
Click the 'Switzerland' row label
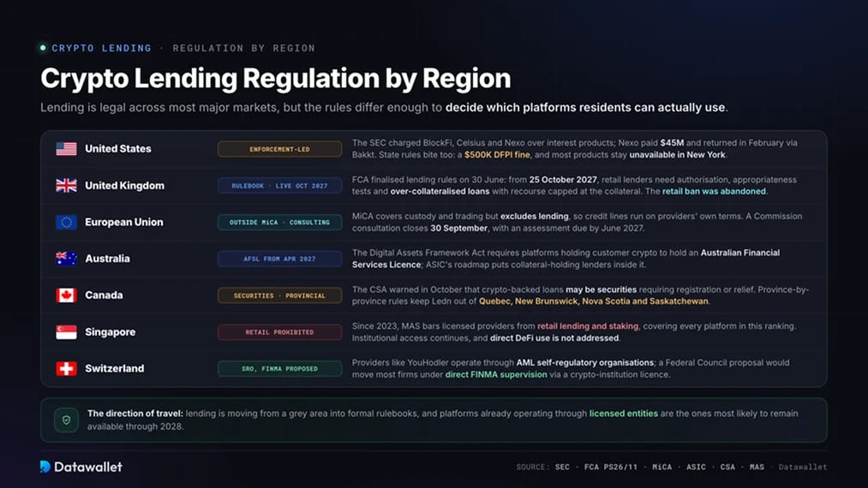tap(115, 368)
